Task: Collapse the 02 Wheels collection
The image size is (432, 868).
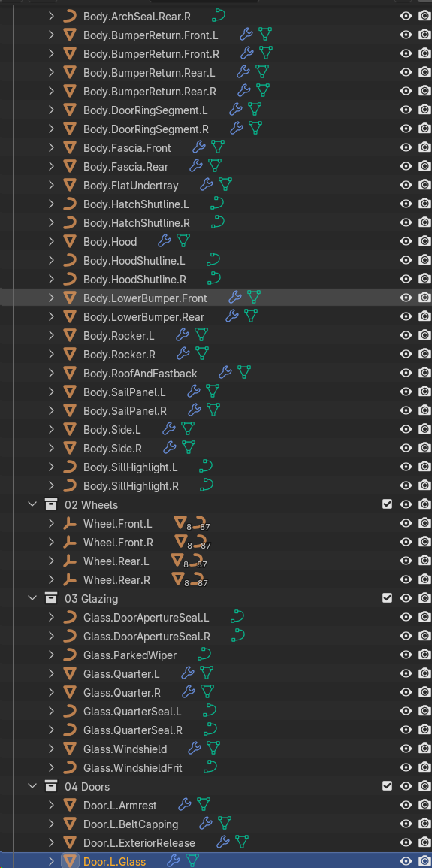Action: 32,504
